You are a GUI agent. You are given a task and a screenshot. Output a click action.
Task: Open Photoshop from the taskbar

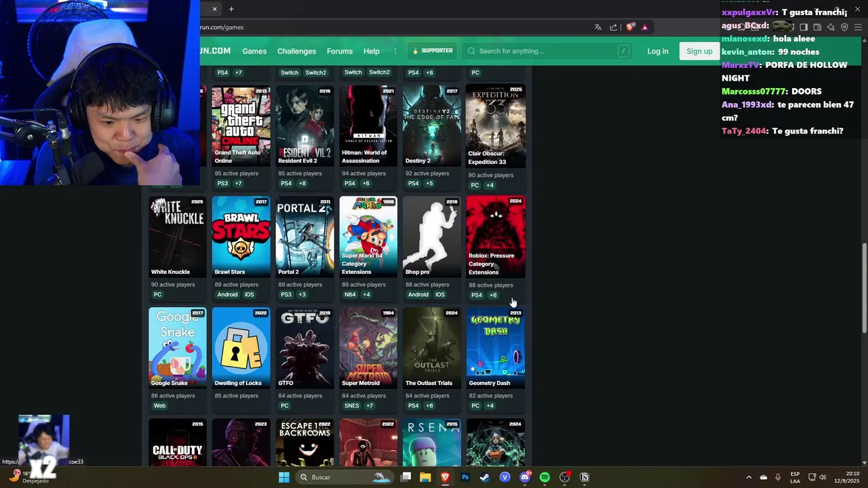click(x=465, y=477)
